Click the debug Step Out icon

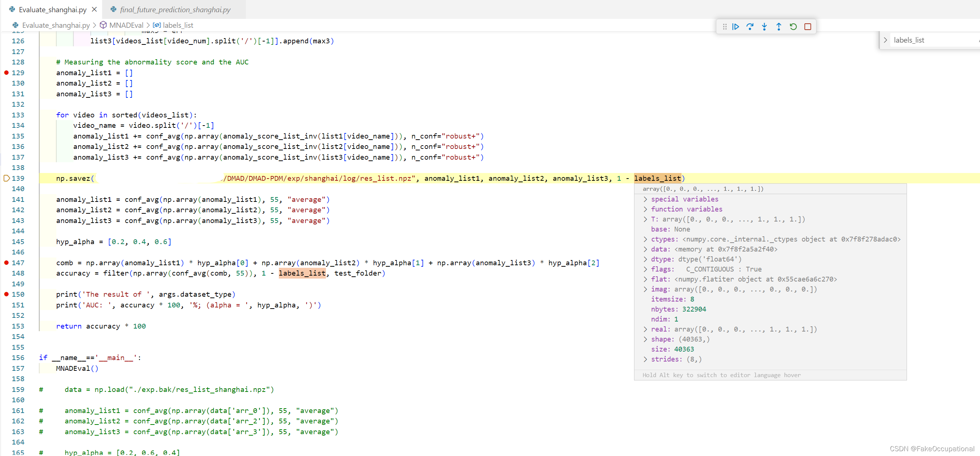[x=779, y=27]
